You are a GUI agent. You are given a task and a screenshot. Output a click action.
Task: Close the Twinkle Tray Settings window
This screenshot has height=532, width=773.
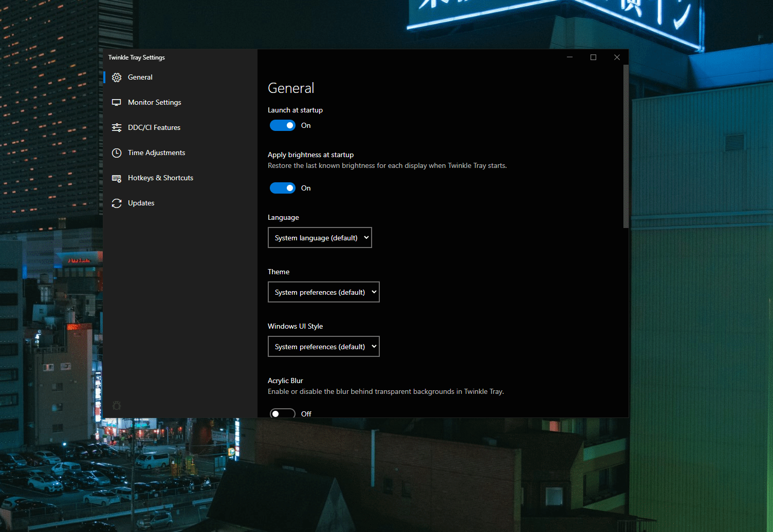(x=617, y=57)
